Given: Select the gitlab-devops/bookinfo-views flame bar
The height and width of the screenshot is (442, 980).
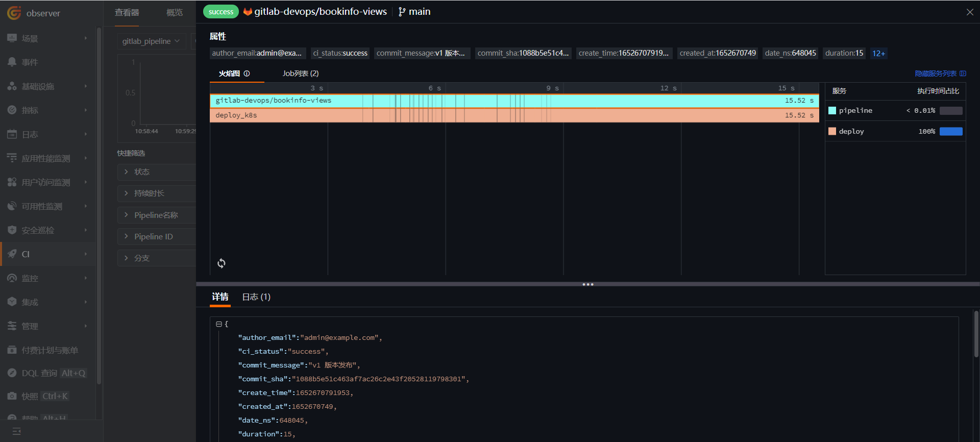Looking at the screenshot, I should pyautogui.click(x=514, y=101).
